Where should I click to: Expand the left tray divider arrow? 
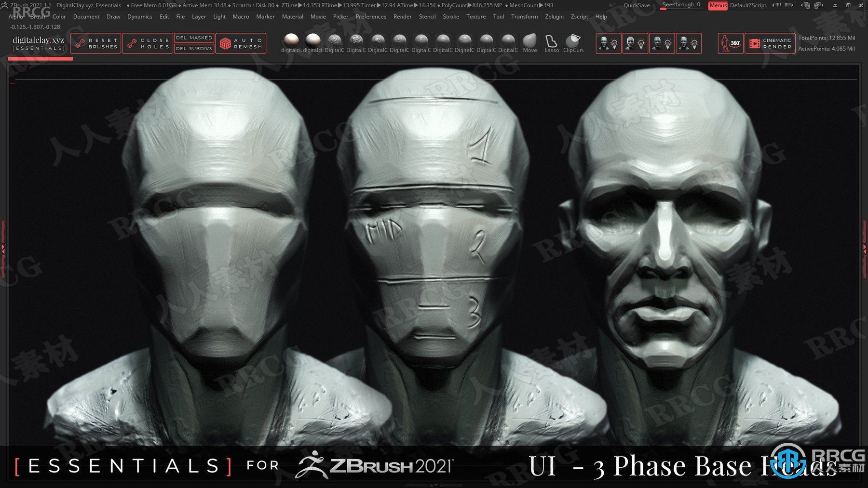coord(3,249)
